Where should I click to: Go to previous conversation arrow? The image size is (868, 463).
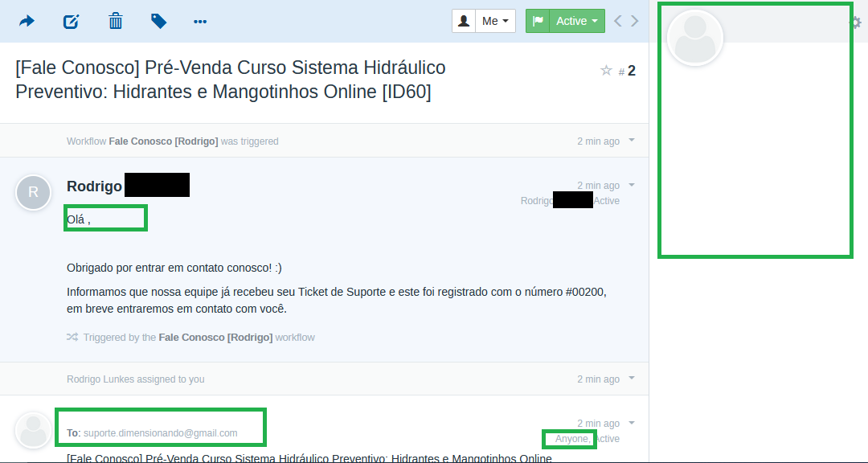coord(618,21)
